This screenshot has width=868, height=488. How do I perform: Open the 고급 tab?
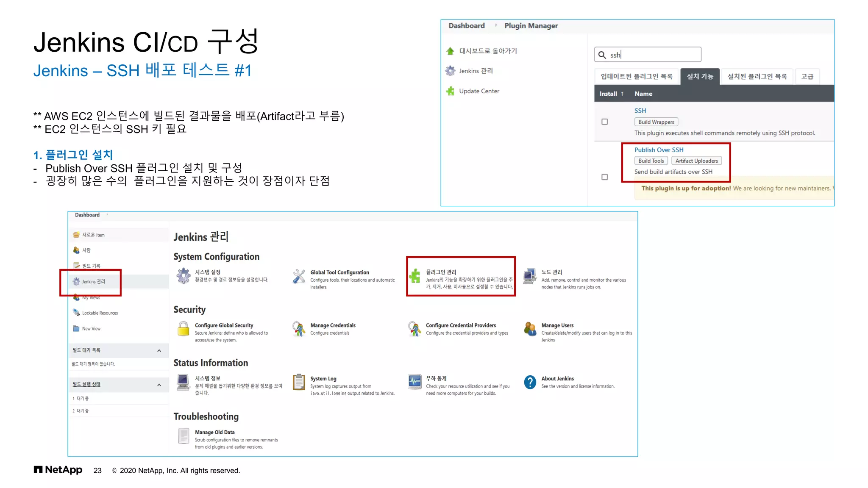click(x=807, y=76)
